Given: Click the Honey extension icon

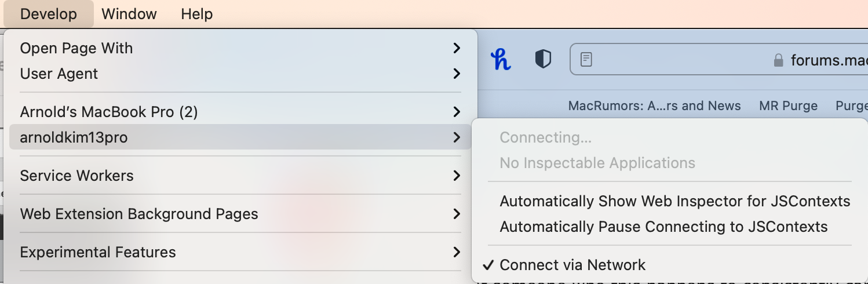Looking at the screenshot, I should [501, 59].
